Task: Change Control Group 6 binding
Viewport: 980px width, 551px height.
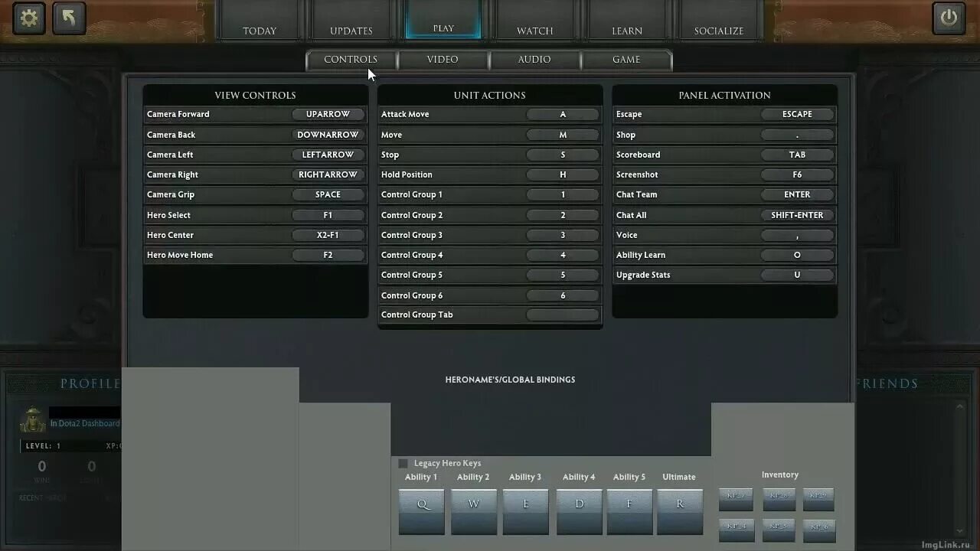Action: point(563,295)
